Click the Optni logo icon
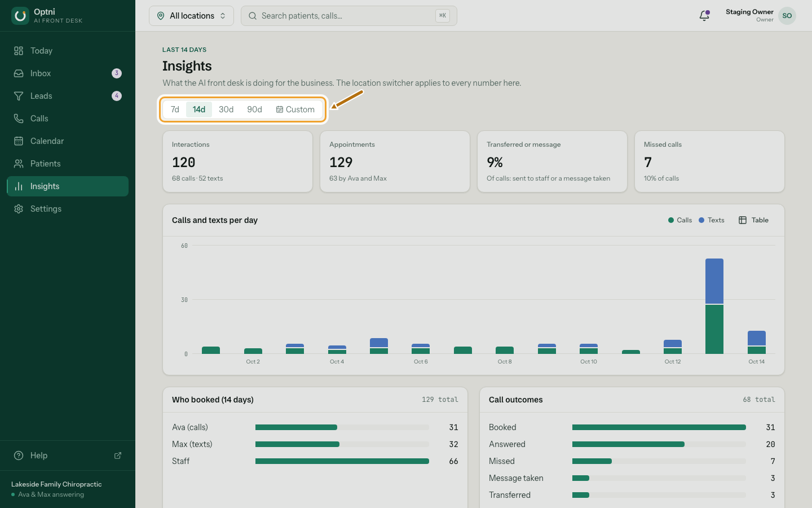This screenshot has width=812, height=508. tap(20, 16)
